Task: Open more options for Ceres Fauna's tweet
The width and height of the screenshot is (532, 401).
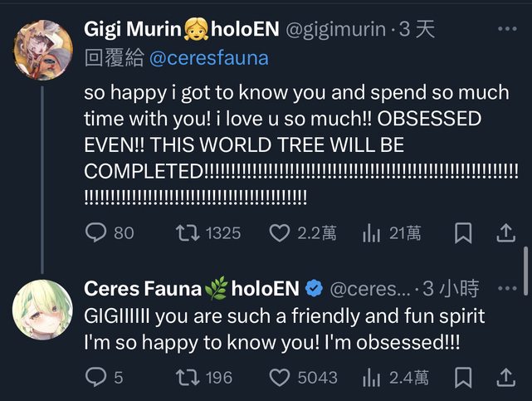Action: pyautogui.click(x=506, y=288)
